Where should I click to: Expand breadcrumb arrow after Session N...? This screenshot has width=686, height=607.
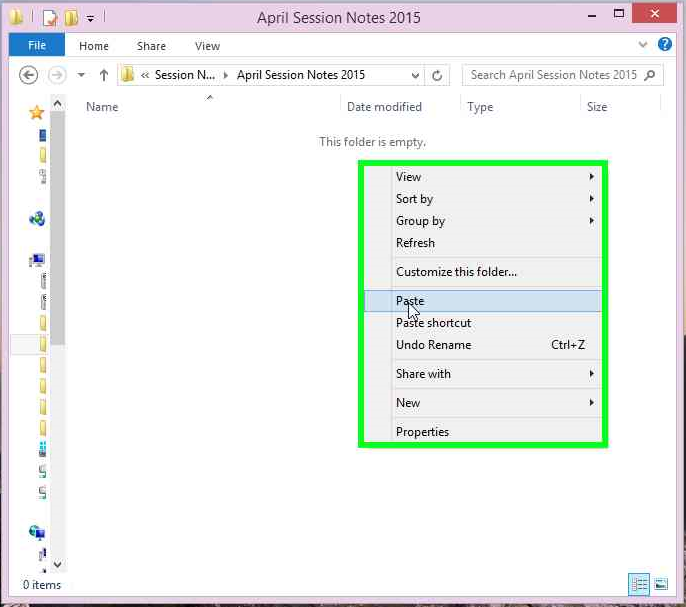pos(226,75)
